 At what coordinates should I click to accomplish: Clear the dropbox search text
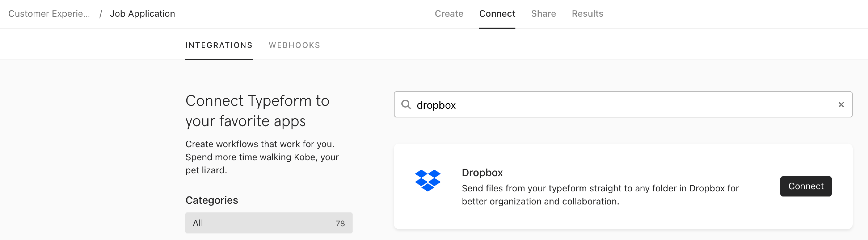pyautogui.click(x=841, y=105)
